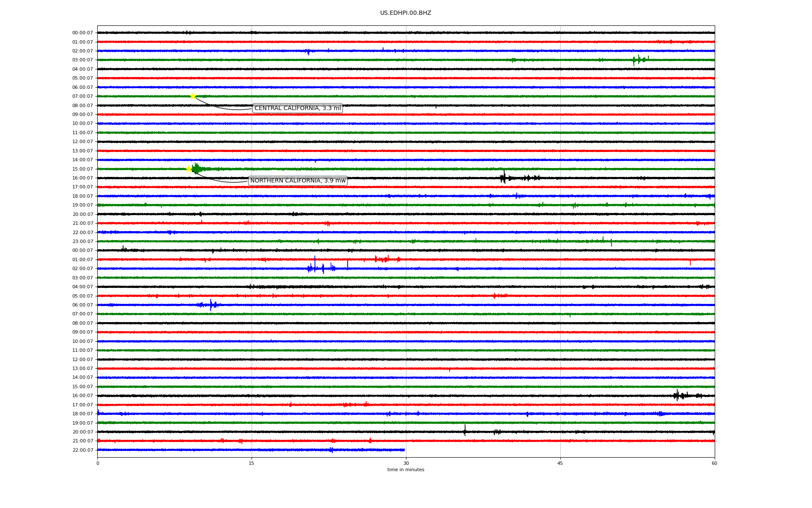Click the first 15:00:07 trace time label
This screenshot has height=508, width=812.
click(82, 169)
